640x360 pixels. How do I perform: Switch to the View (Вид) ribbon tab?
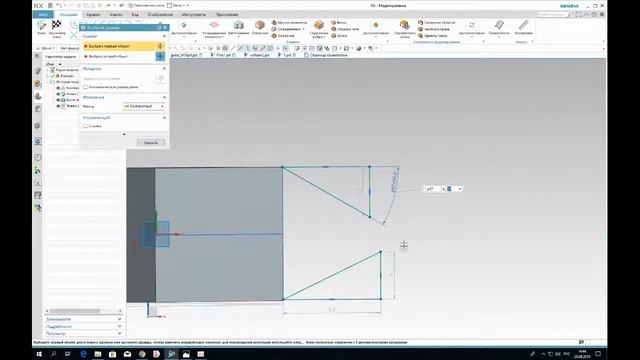pyautogui.click(x=135, y=14)
